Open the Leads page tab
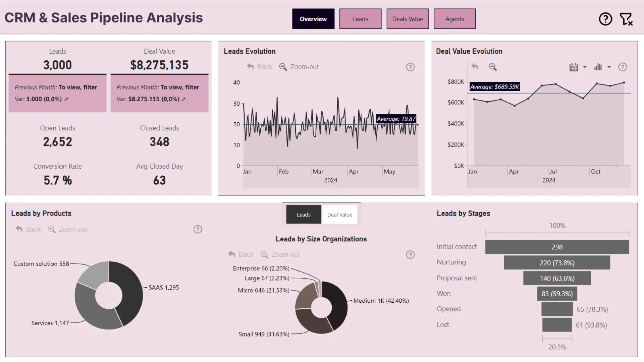The width and height of the screenshot is (644, 362). (361, 19)
